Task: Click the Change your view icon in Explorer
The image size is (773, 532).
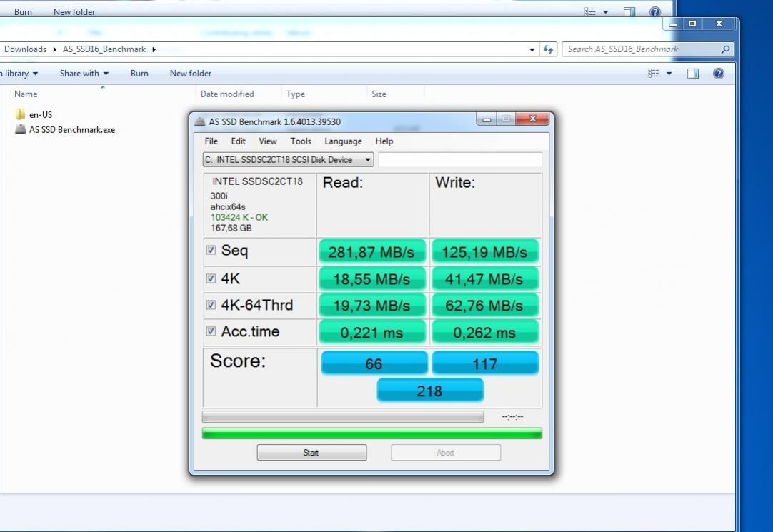Action: click(x=653, y=74)
